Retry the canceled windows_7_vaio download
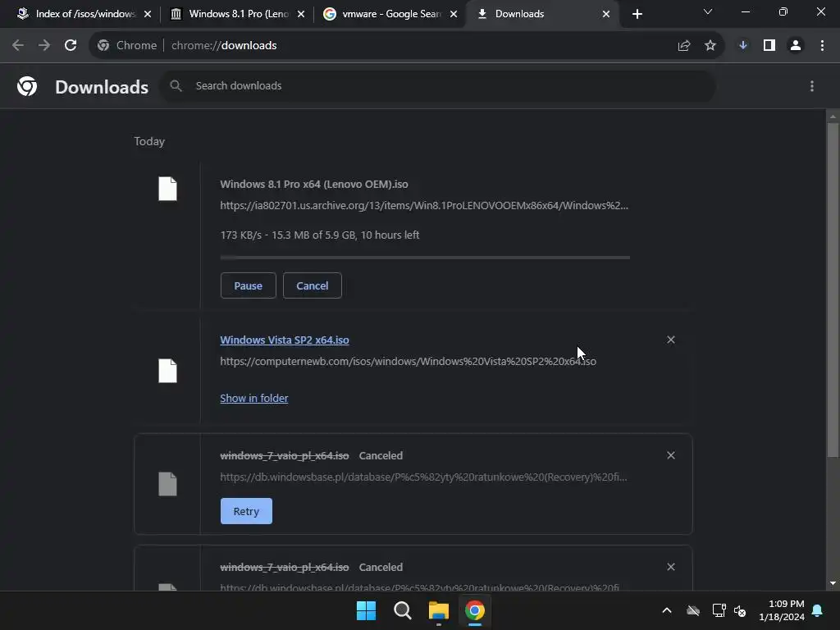Screen dimensions: 840x630 click(x=246, y=511)
